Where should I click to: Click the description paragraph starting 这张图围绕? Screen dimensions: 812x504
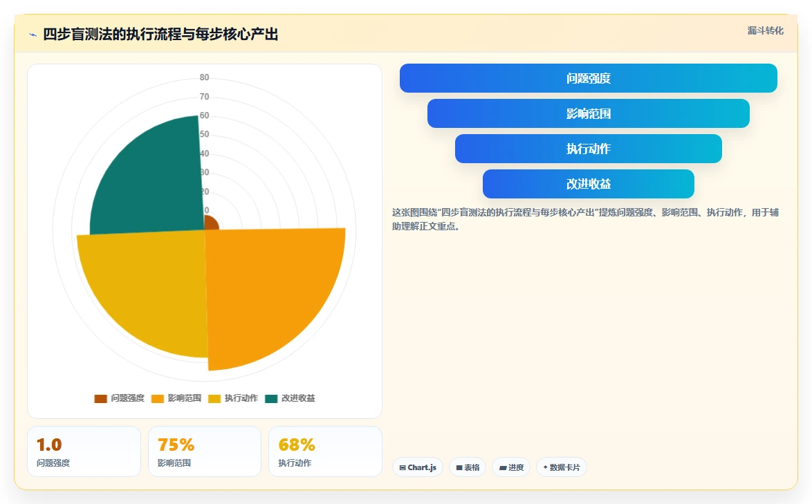click(x=585, y=219)
